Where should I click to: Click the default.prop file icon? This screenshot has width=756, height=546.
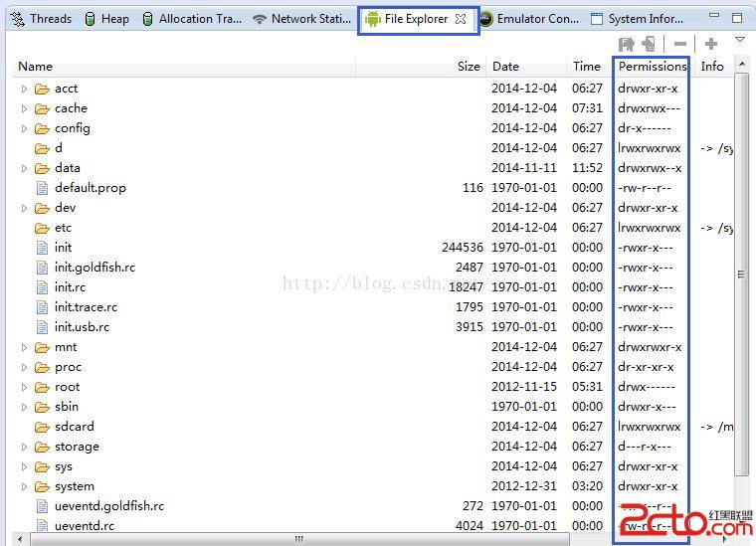[x=42, y=188]
